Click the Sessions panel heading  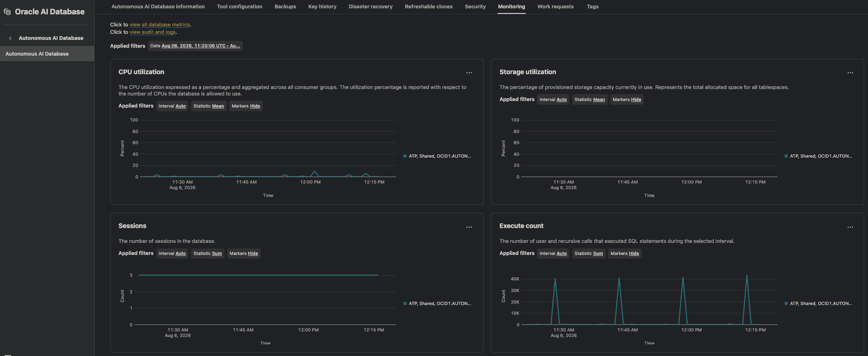click(x=132, y=226)
